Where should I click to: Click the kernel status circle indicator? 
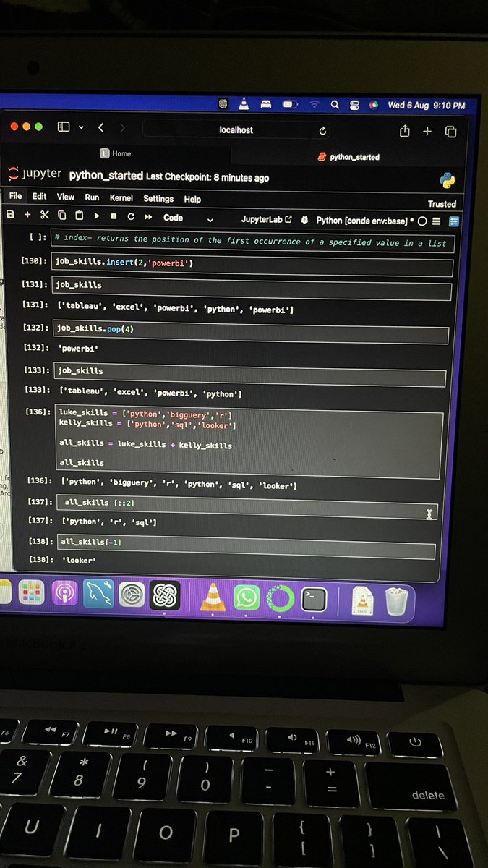[x=422, y=221]
